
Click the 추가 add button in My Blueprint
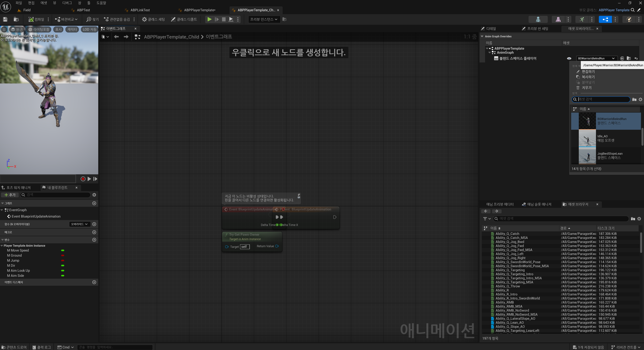10,195
